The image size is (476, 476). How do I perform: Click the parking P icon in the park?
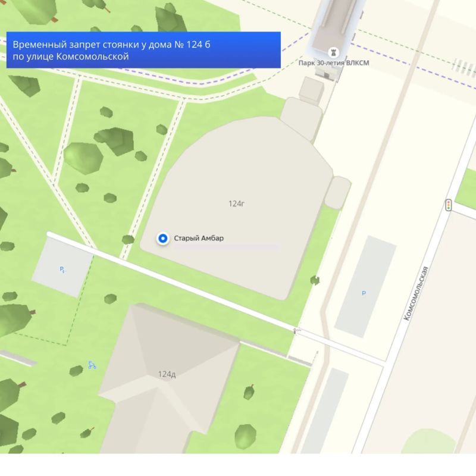pos(62,270)
